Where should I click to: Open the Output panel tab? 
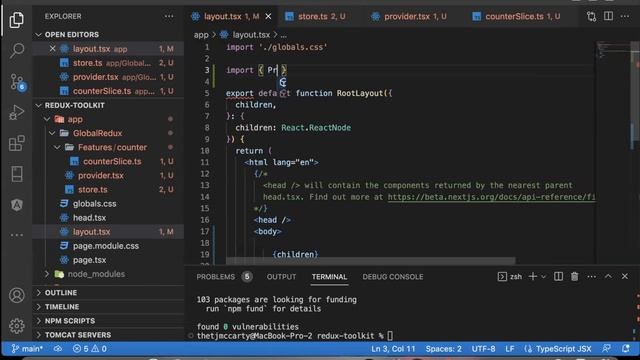click(281, 277)
